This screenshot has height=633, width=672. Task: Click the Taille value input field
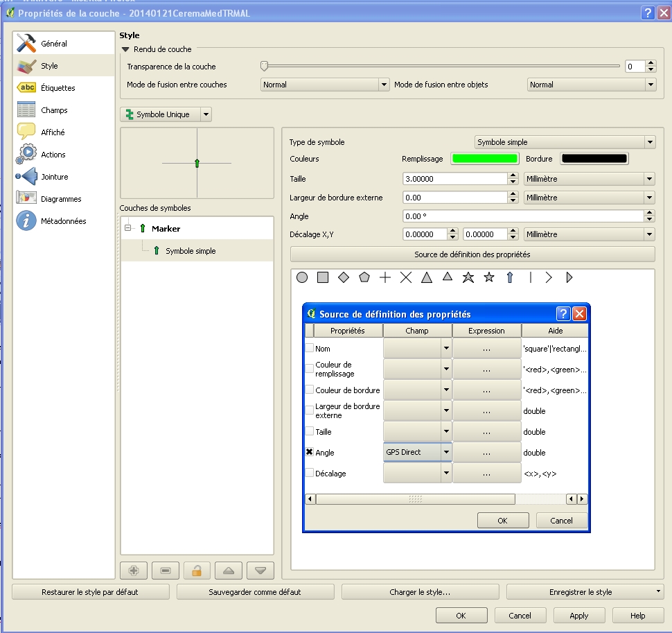pyautogui.click(x=455, y=179)
